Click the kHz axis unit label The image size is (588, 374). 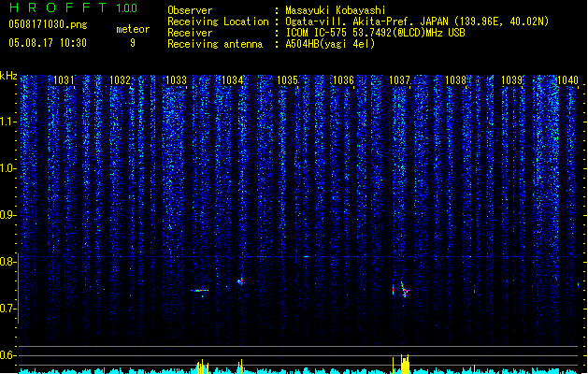(8, 76)
